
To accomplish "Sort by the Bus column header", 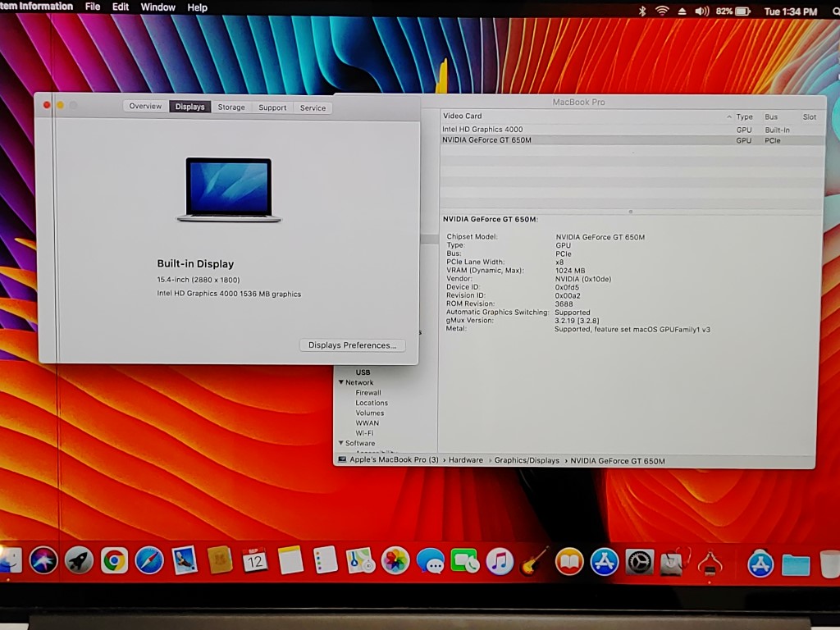I will click(x=771, y=116).
